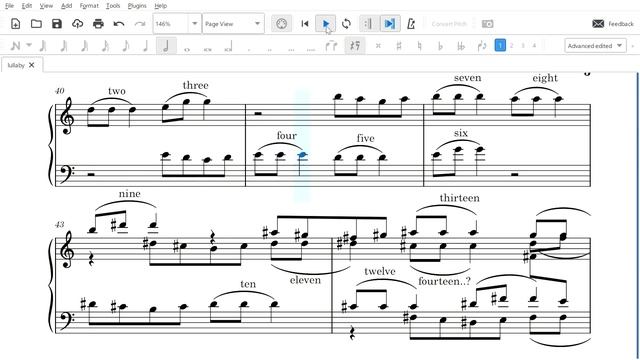Viewport: 640px width, 360px height.
Task: Add a double augmentation dot
Action: (x=269, y=50)
